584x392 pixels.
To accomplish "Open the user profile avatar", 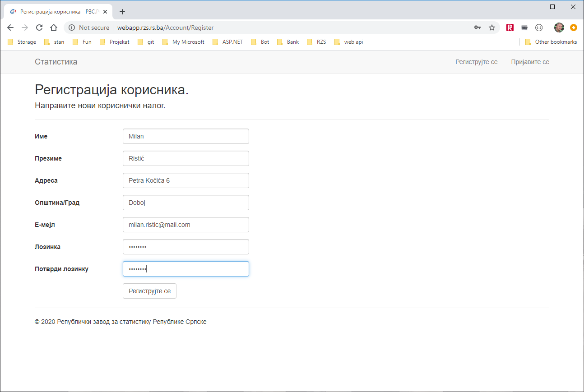I will 559,28.
